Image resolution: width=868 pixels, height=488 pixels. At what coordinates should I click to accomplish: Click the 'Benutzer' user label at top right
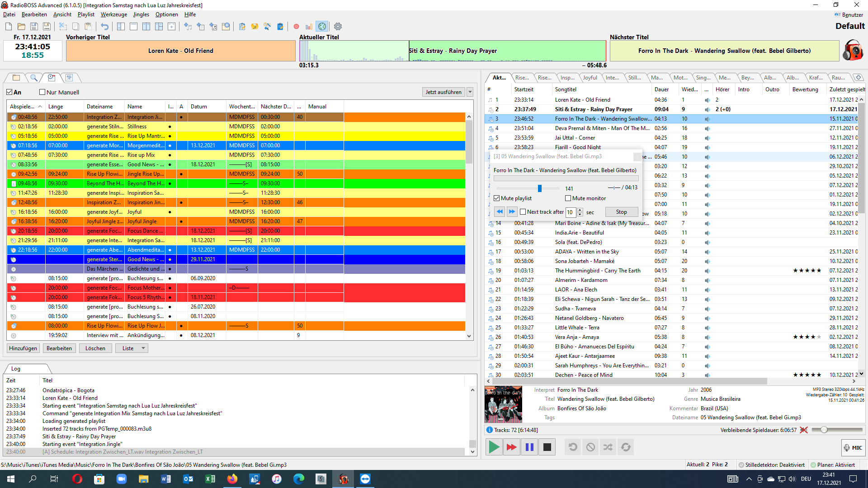coord(849,14)
